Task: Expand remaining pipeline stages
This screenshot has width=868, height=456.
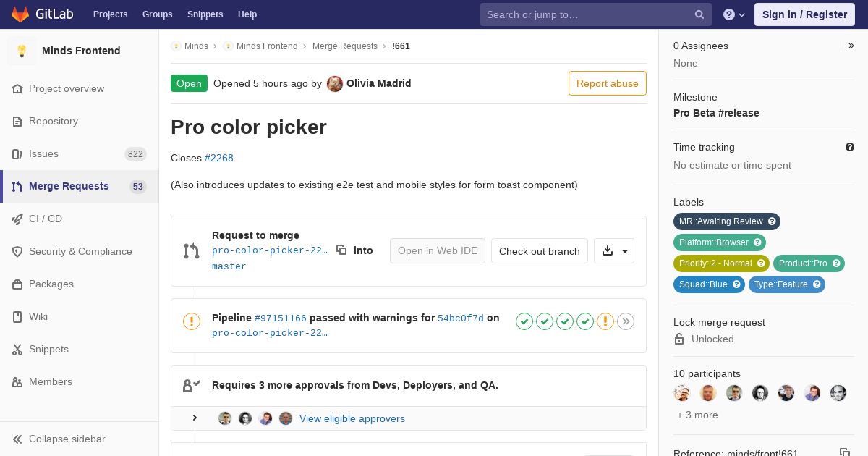Action: 626,321
